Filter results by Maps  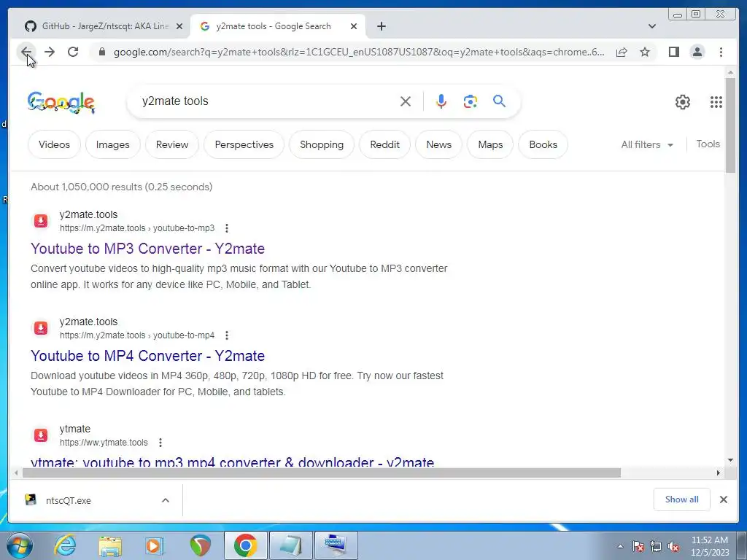tap(490, 145)
